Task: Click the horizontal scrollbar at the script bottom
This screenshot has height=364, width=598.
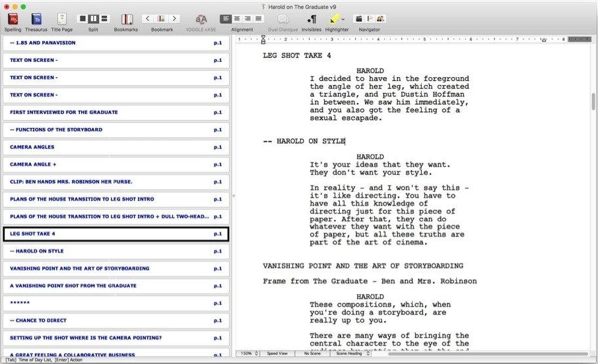Action: 488,354
